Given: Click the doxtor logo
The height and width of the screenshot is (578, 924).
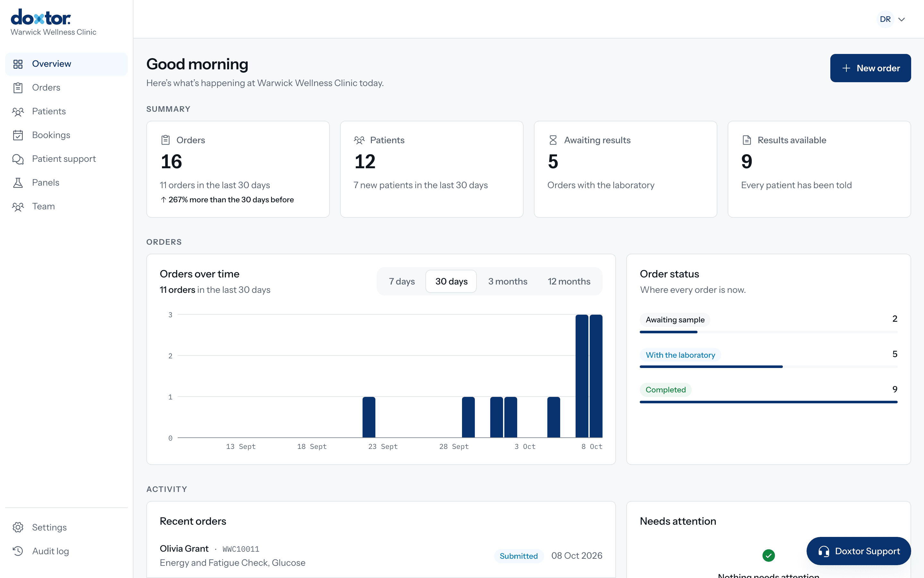Looking at the screenshot, I should (x=41, y=17).
